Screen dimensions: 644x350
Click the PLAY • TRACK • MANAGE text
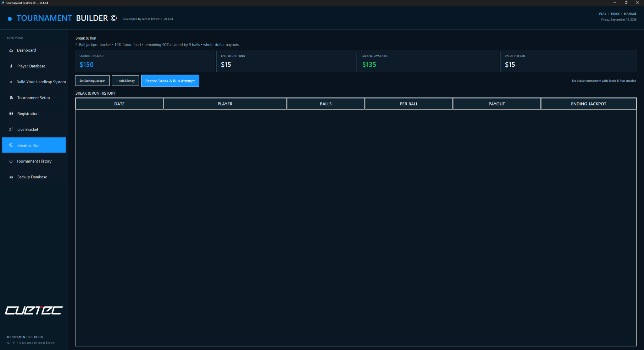(618, 14)
